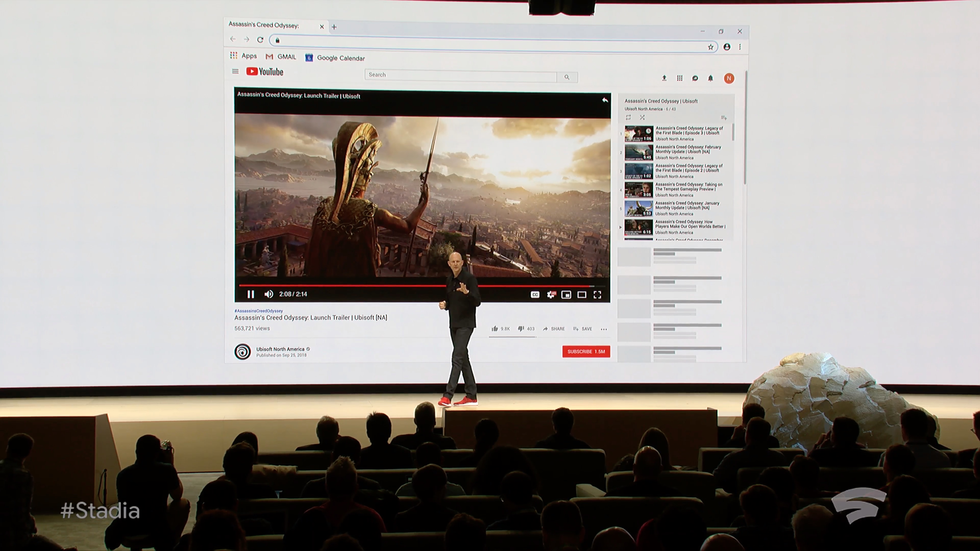Mute the video volume icon
This screenshot has height=551, width=980.
click(x=269, y=294)
